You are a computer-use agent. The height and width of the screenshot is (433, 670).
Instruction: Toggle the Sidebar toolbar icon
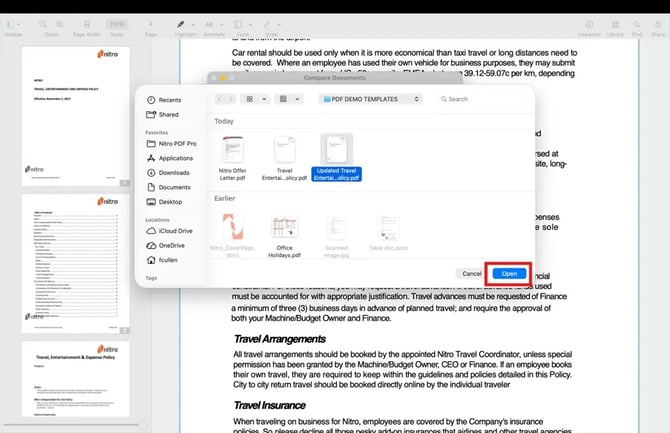tap(11, 25)
